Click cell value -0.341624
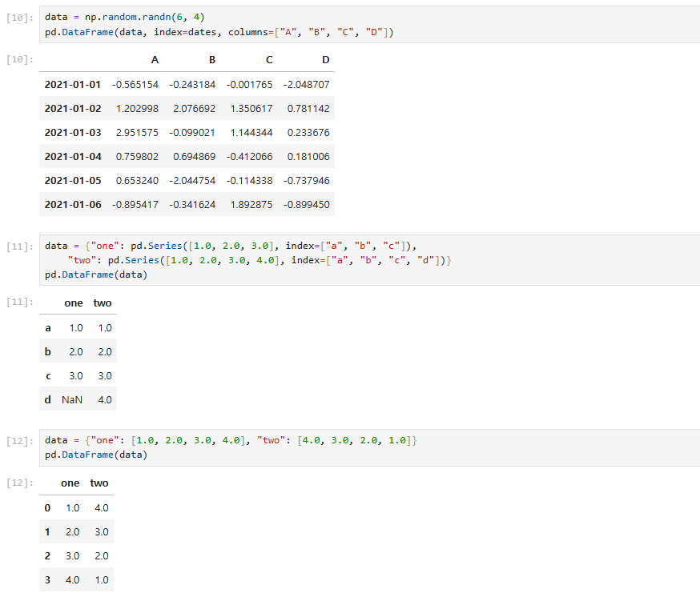The image size is (700, 593). click(192, 205)
